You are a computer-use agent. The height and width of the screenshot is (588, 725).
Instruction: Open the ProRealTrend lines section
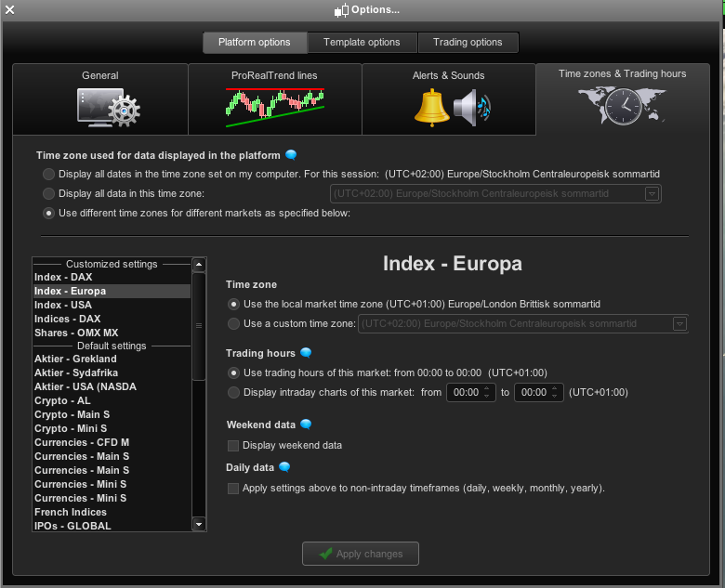tap(274, 99)
